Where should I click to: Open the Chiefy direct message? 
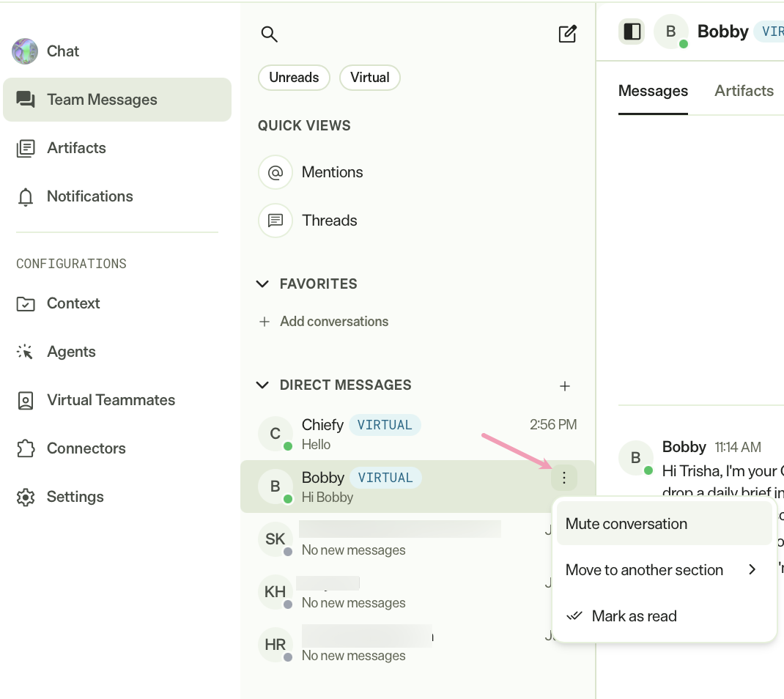[x=418, y=434]
